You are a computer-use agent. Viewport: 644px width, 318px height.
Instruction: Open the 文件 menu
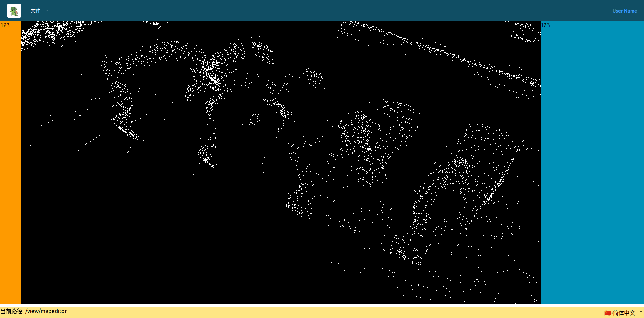coord(36,11)
